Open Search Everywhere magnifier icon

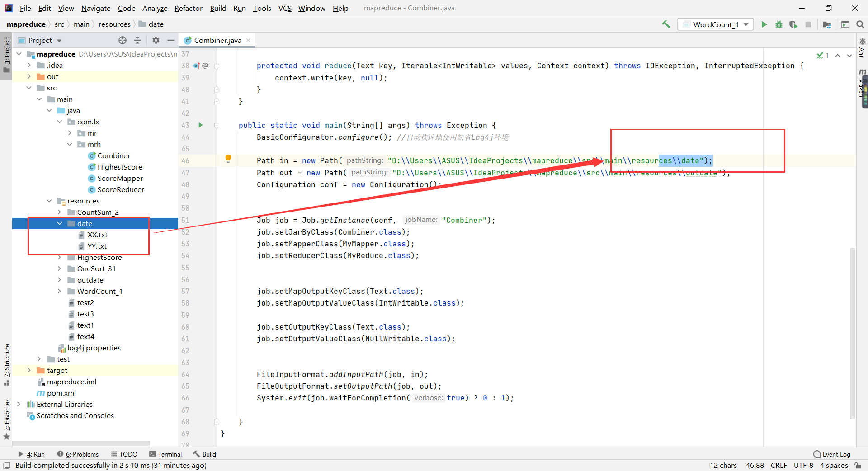click(x=860, y=24)
